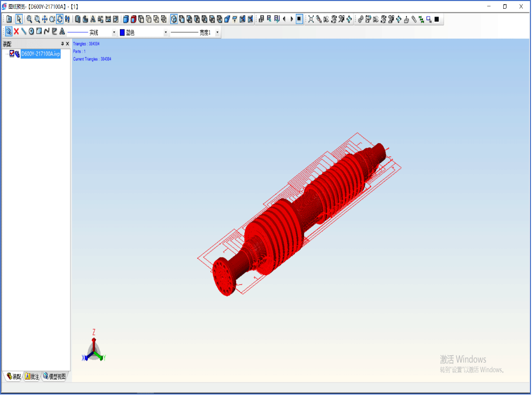The height and width of the screenshot is (395, 532).
Task: Select the rectangle markup tool
Action: tap(39, 32)
